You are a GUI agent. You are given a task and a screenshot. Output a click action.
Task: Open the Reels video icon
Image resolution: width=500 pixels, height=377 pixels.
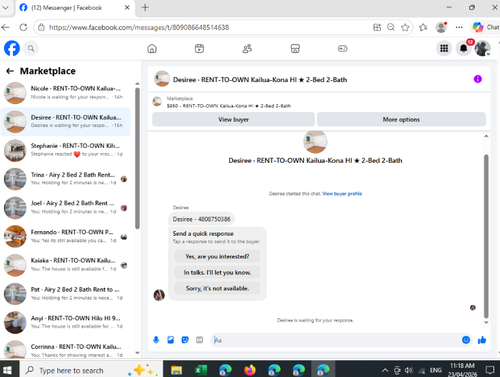[x=199, y=49]
